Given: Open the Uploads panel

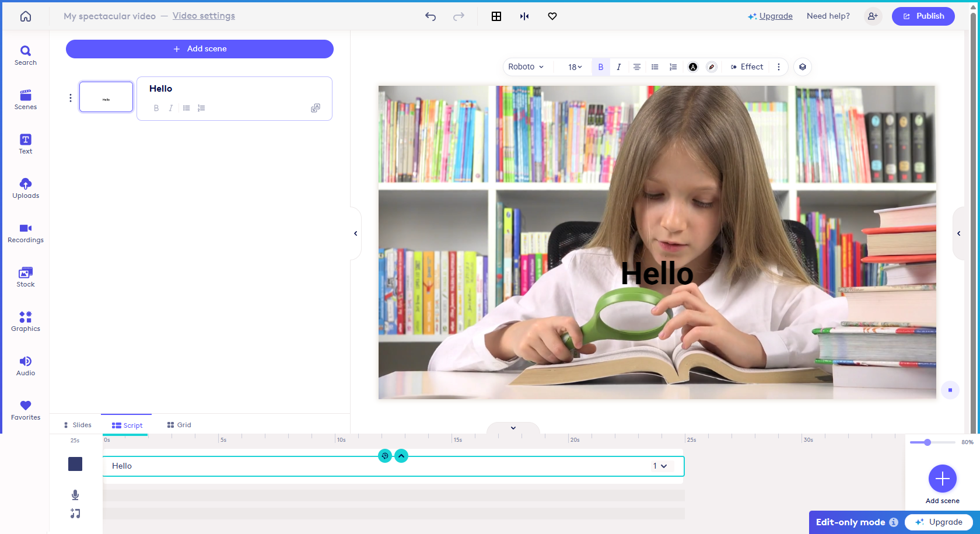Looking at the screenshot, I should [25, 188].
